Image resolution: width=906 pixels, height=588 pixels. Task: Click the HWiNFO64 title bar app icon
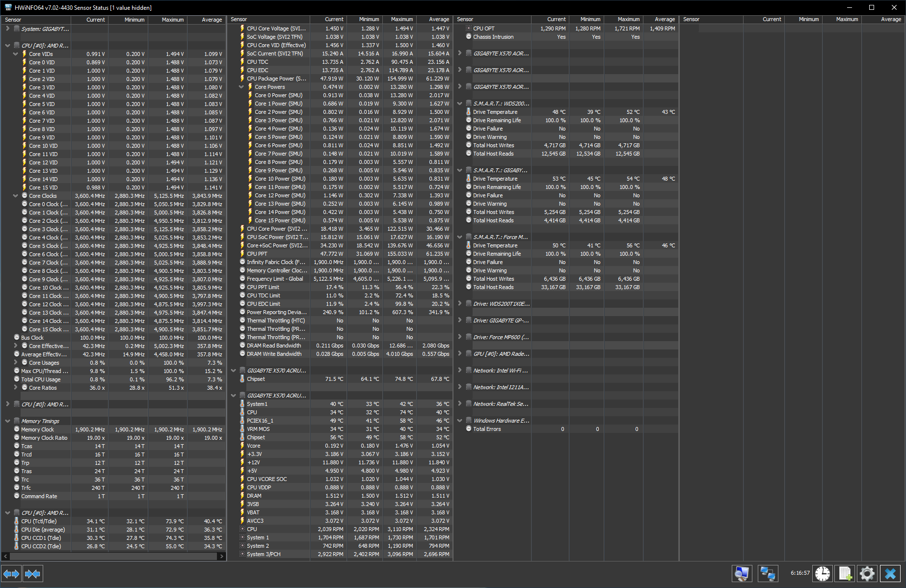point(8,7)
